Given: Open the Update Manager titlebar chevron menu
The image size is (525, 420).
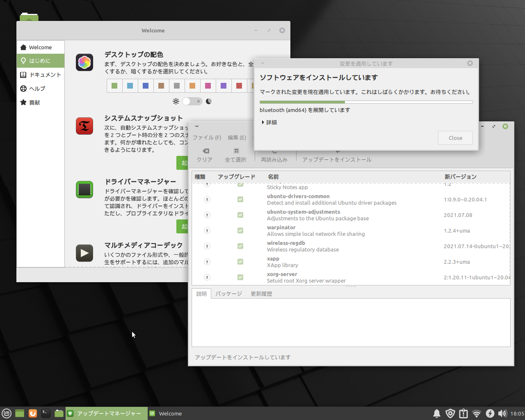Looking at the screenshot, I should click(x=197, y=126).
